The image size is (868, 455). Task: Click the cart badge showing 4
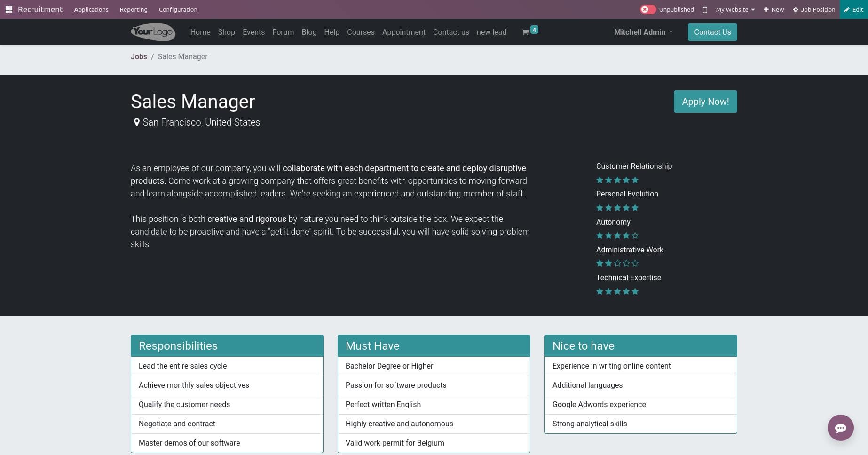(534, 30)
